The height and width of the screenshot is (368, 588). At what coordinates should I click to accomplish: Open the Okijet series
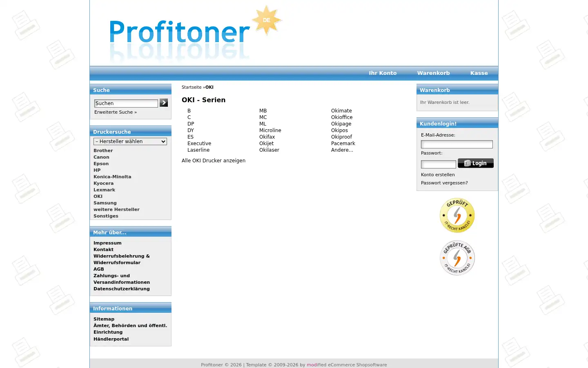[x=266, y=144]
